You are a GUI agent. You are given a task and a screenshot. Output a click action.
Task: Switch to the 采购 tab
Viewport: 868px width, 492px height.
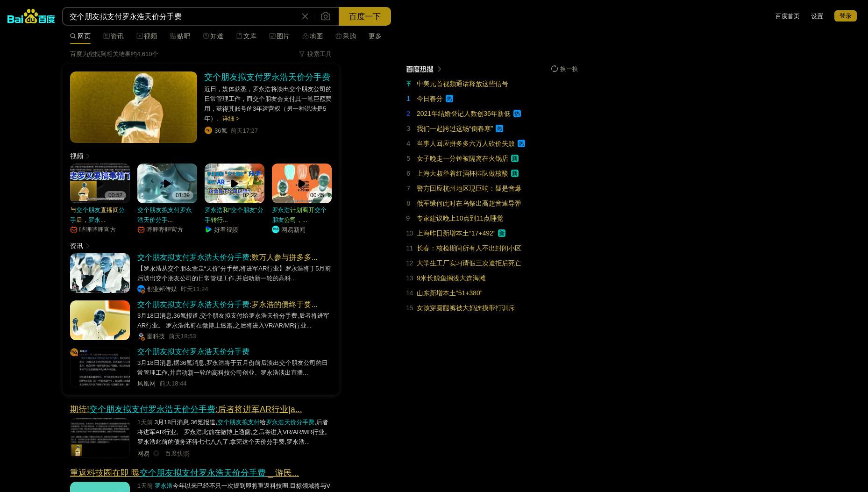346,36
